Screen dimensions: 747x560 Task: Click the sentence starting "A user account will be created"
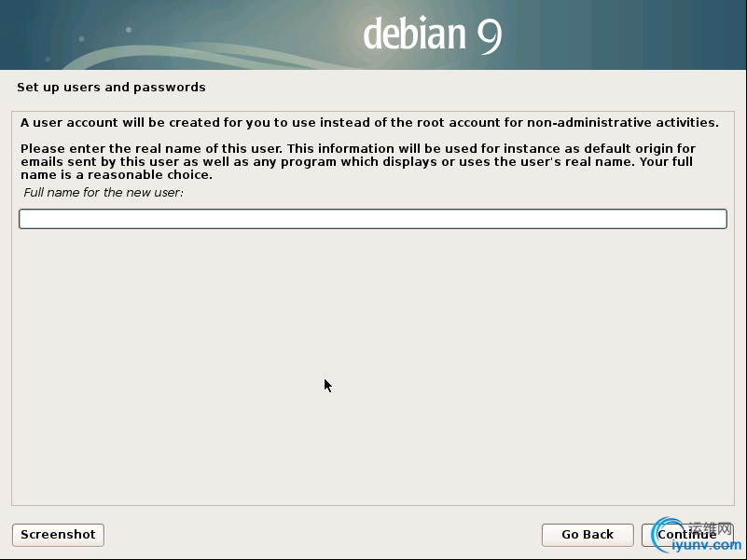coord(369,123)
